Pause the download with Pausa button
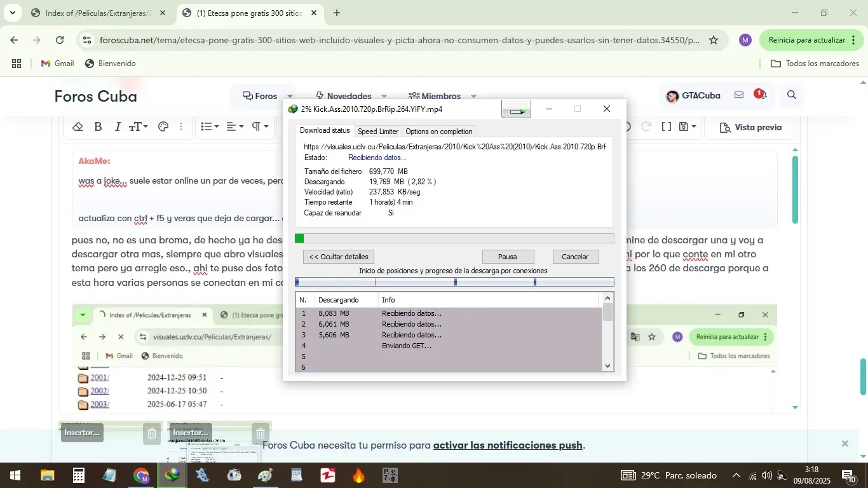This screenshot has height=488, width=868. tap(508, 257)
